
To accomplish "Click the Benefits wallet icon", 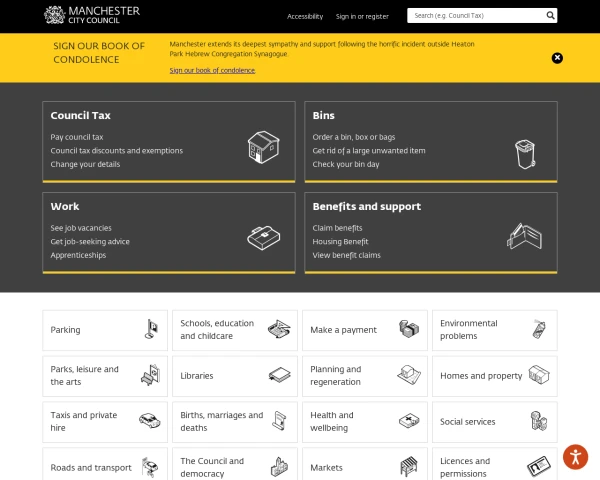I will 525,236.
